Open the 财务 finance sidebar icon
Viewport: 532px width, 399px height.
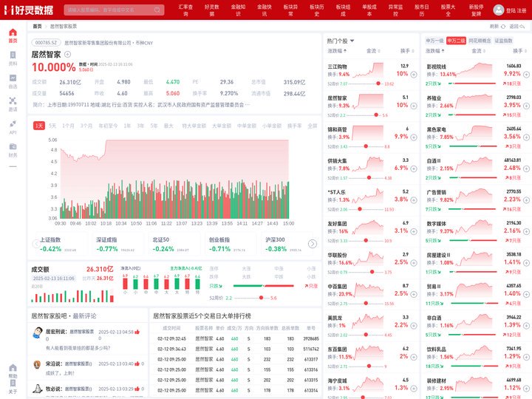coord(13,150)
